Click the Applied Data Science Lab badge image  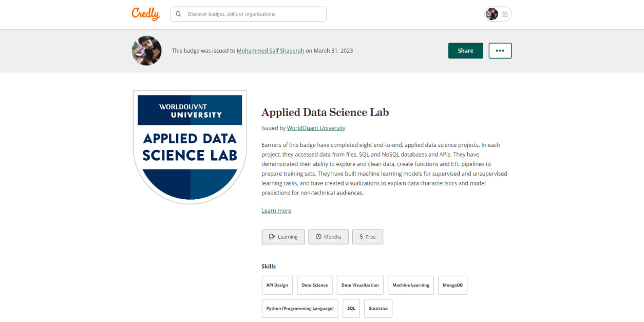(x=190, y=147)
